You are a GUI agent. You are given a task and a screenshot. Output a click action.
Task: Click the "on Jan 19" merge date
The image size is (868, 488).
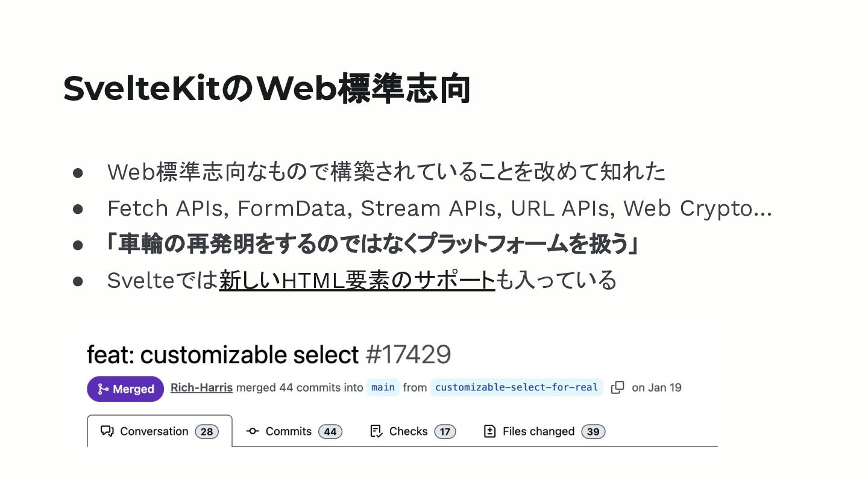point(656,387)
